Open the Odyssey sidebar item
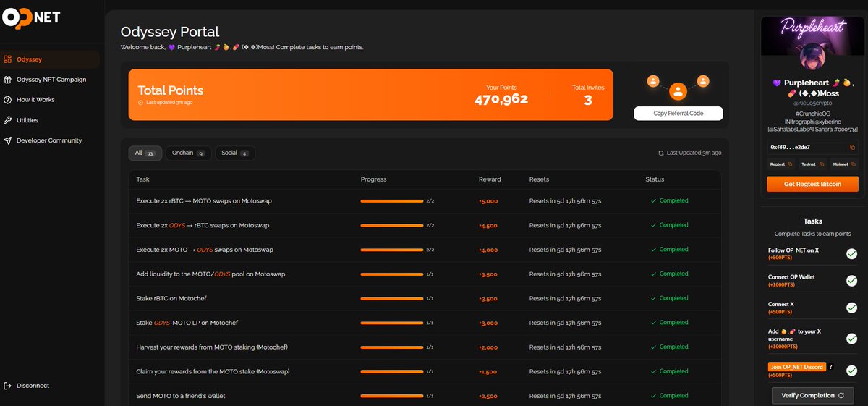Viewport: 868px width, 406px height. [50, 59]
